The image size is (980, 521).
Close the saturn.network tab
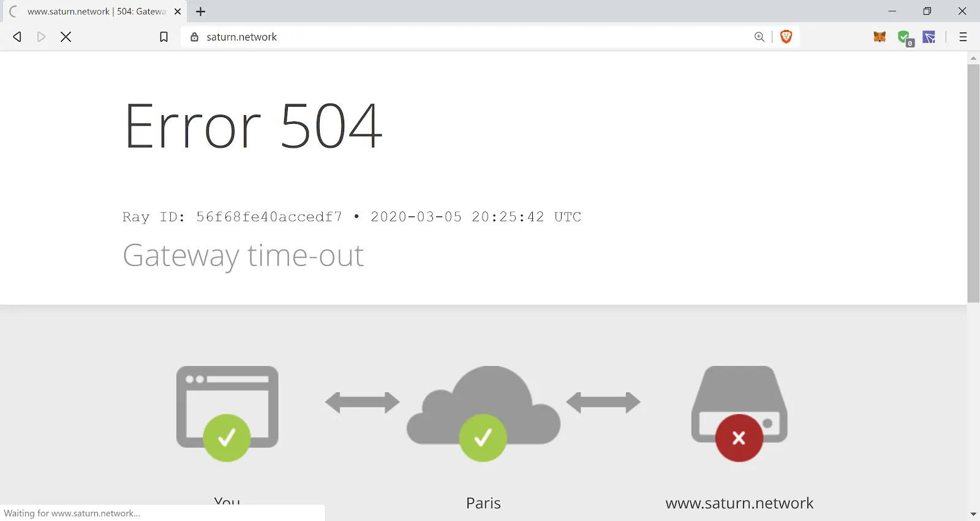(x=178, y=12)
